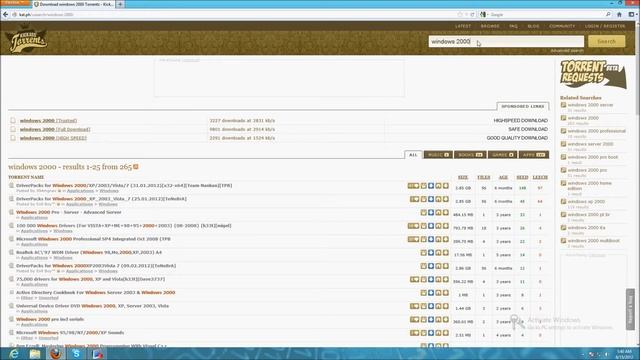Open related search windows 2000 multiboot

tap(593, 241)
